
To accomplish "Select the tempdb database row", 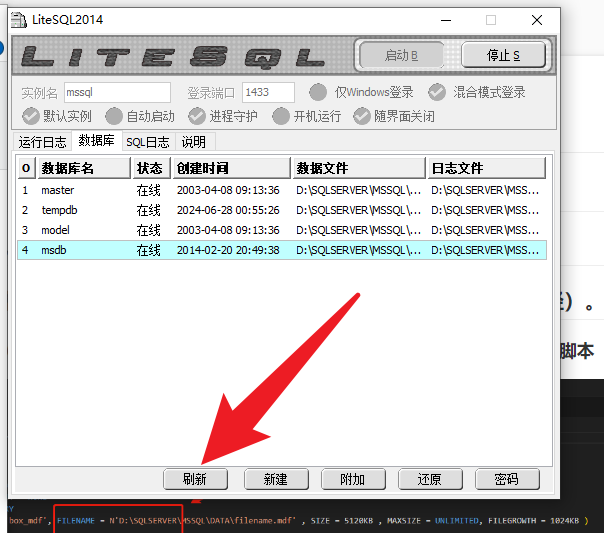I will point(282,210).
